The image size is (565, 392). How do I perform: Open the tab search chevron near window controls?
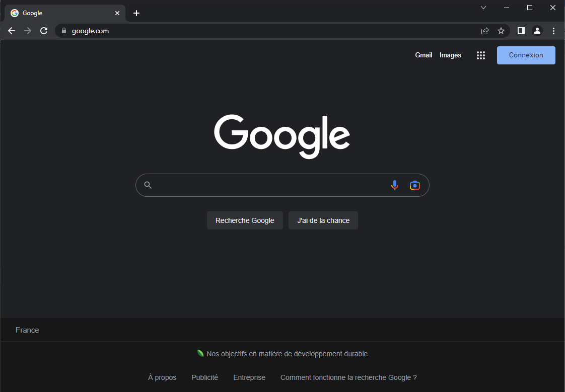tap(483, 8)
